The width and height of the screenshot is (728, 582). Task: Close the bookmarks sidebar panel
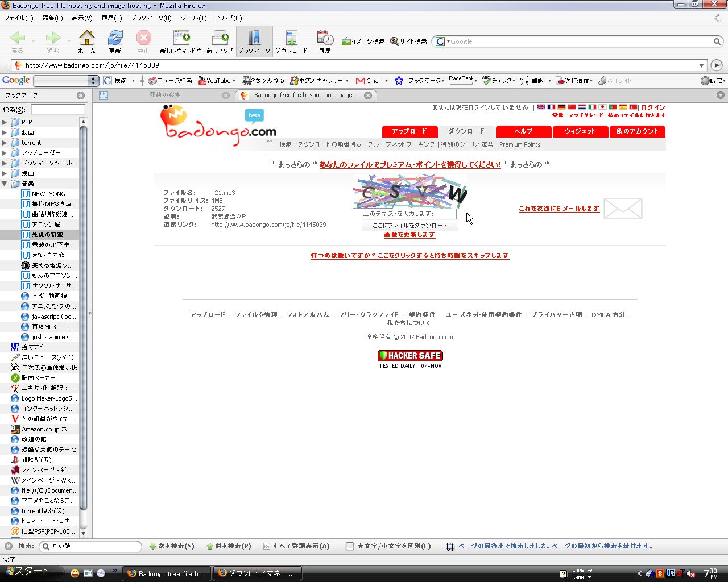pos(81,95)
